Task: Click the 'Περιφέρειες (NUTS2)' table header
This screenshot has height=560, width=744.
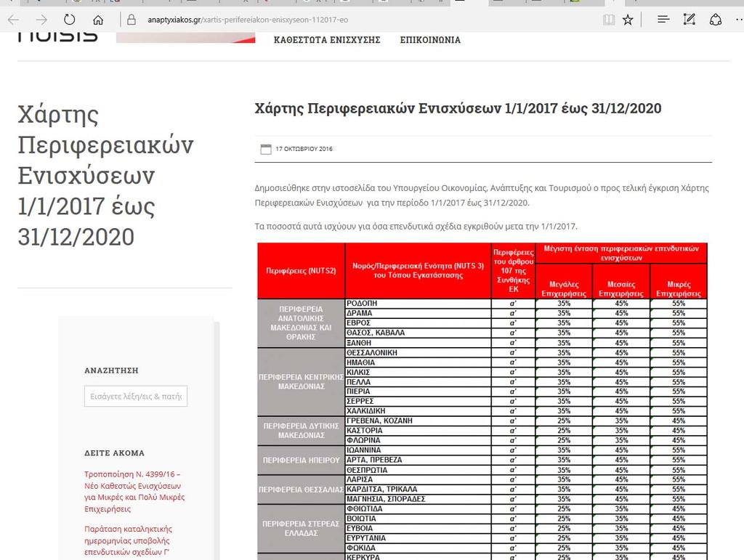Action: (301, 271)
